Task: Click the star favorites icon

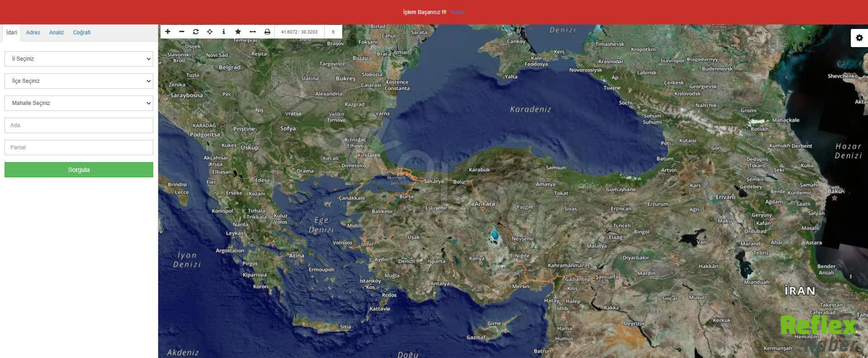Action: click(238, 32)
